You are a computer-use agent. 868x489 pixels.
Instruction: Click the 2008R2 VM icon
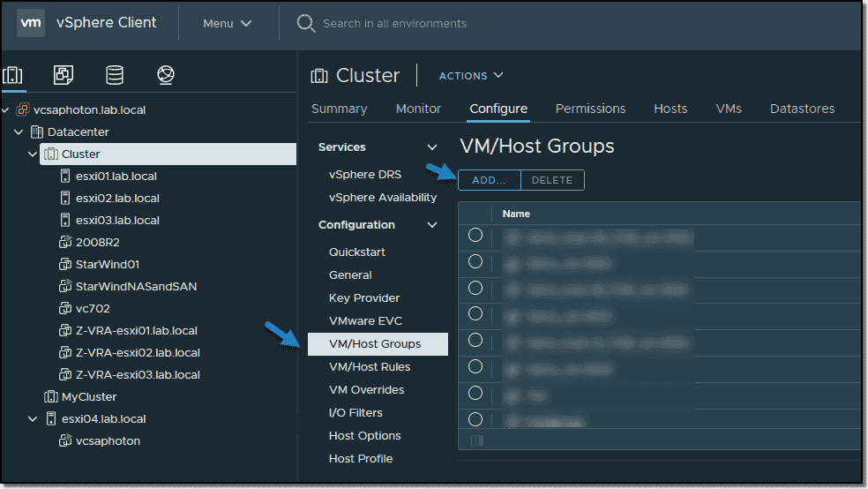click(65, 242)
